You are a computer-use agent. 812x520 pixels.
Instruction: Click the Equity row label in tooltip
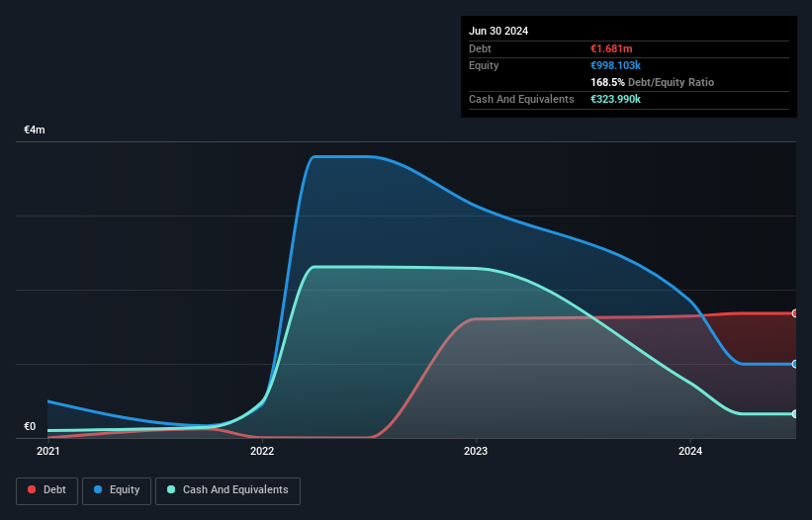pos(484,65)
